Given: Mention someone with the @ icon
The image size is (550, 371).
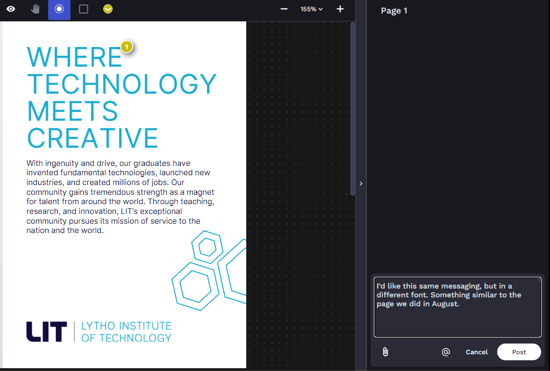Looking at the screenshot, I should [445, 352].
